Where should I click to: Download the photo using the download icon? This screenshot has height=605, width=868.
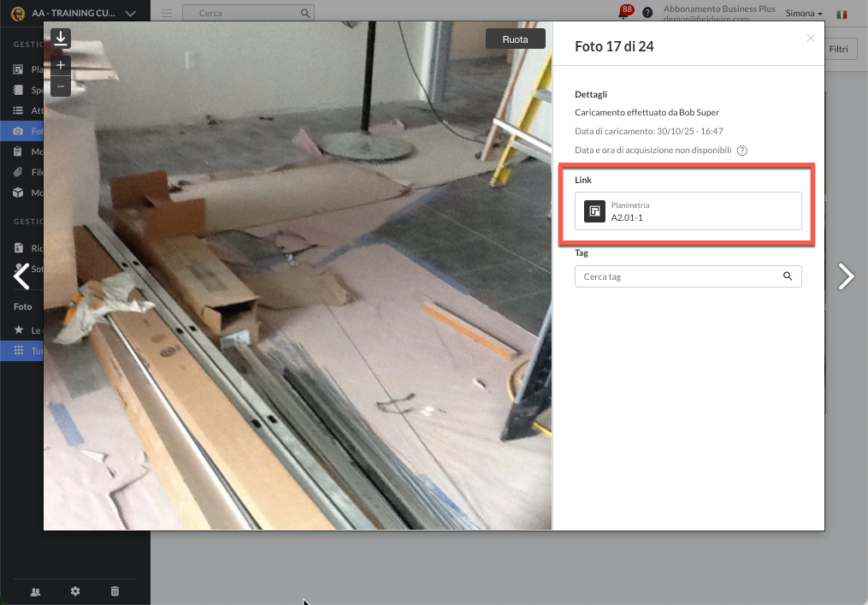pyautogui.click(x=61, y=39)
